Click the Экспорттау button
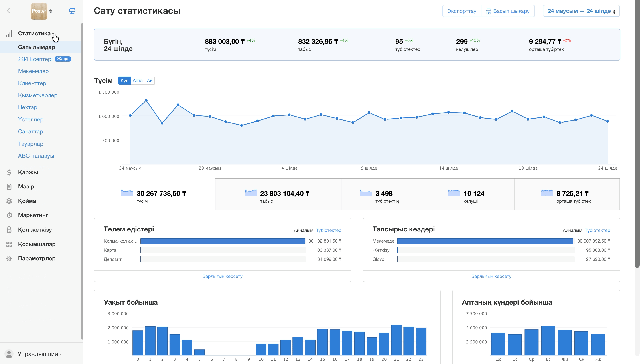 462,11
